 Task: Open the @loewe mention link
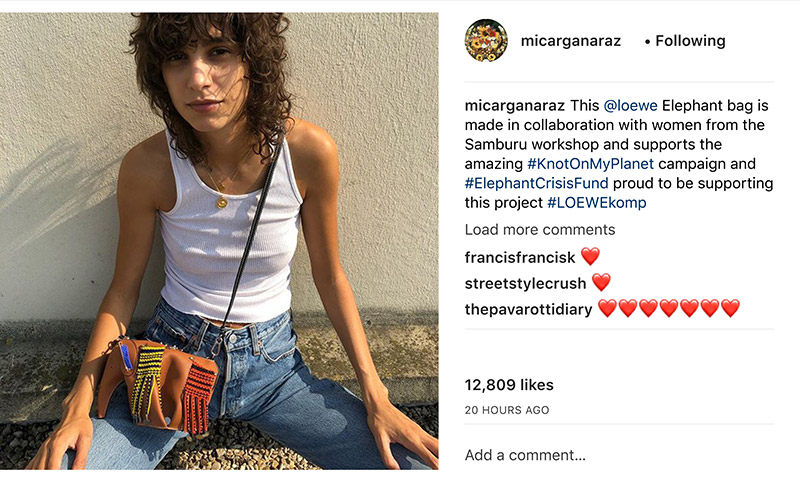click(x=630, y=105)
